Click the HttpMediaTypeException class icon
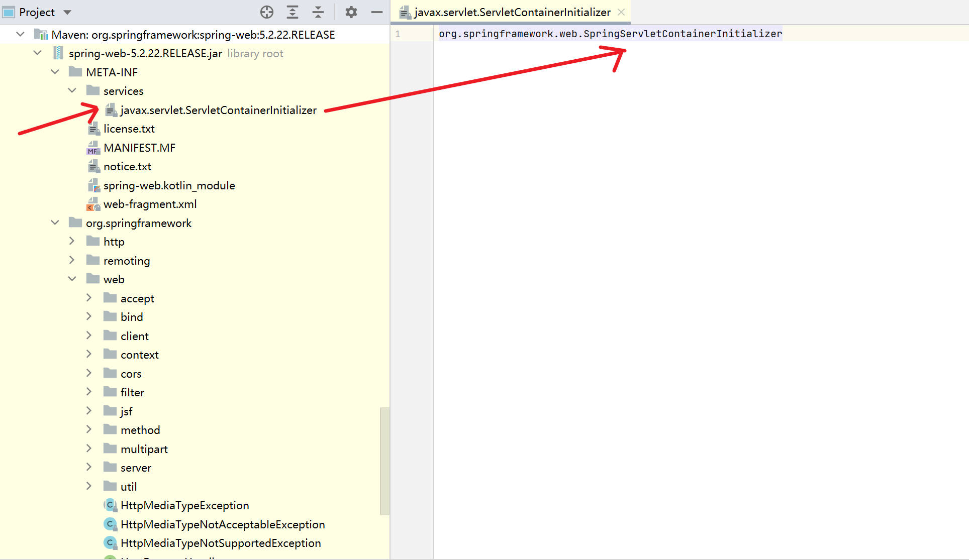This screenshot has width=969, height=560. click(110, 505)
